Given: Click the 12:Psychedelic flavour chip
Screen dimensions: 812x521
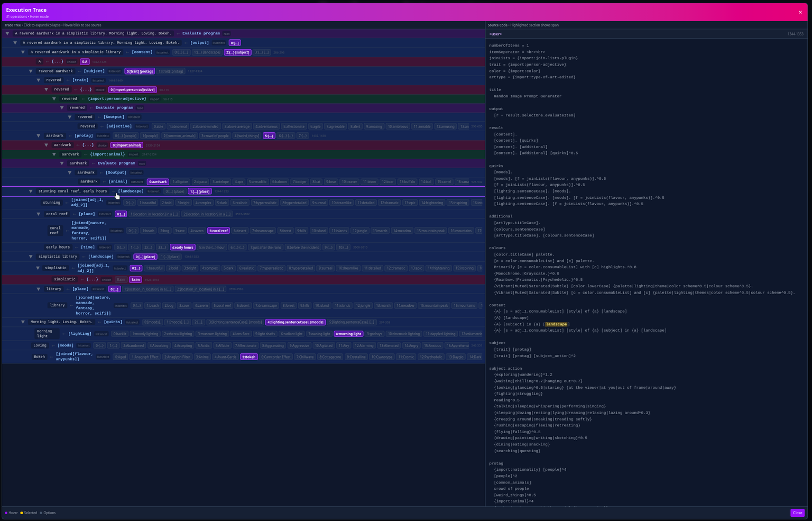Looking at the screenshot, I should pyautogui.click(x=431, y=357).
